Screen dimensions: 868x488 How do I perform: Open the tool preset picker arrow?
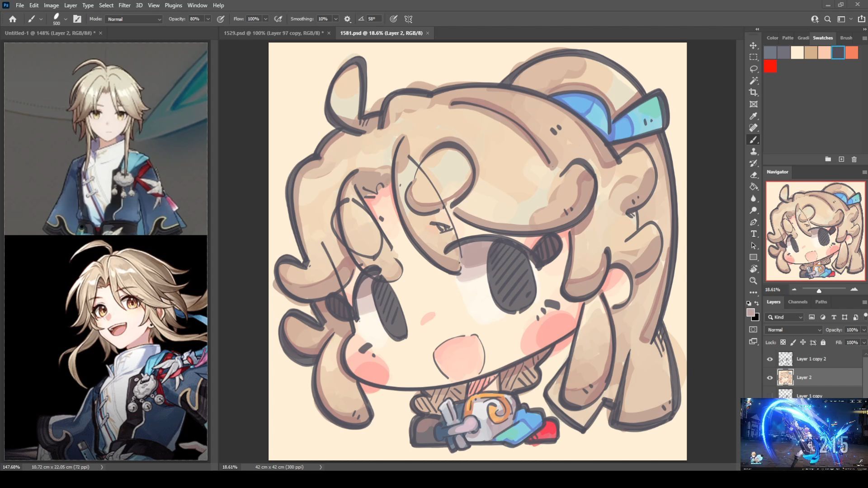[x=41, y=19]
